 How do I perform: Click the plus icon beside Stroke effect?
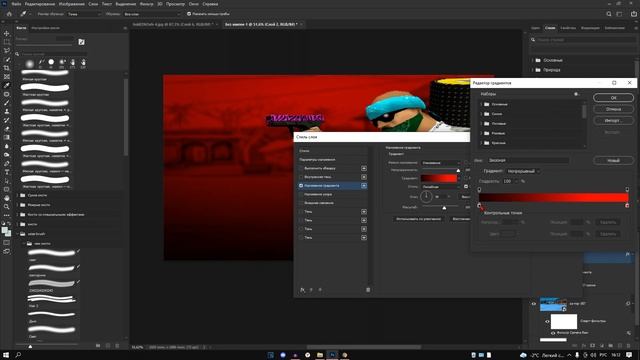tap(364, 168)
